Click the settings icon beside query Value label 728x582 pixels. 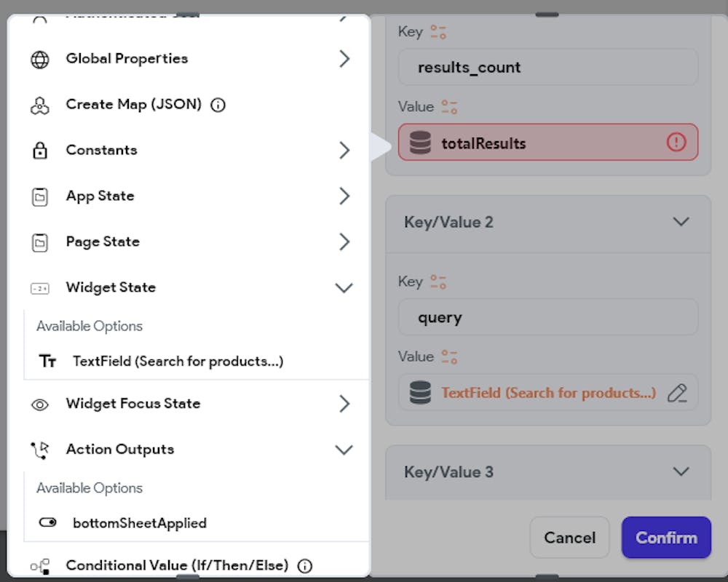click(450, 357)
